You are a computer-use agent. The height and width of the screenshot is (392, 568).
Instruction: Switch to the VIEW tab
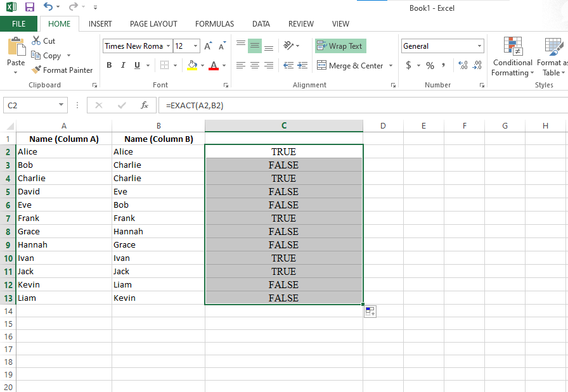(x=340, y=24)
